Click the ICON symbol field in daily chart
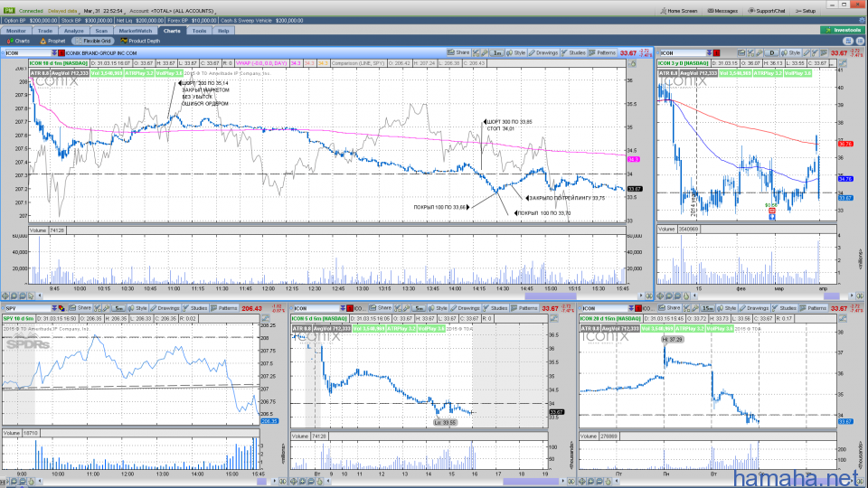 point(683,52)
